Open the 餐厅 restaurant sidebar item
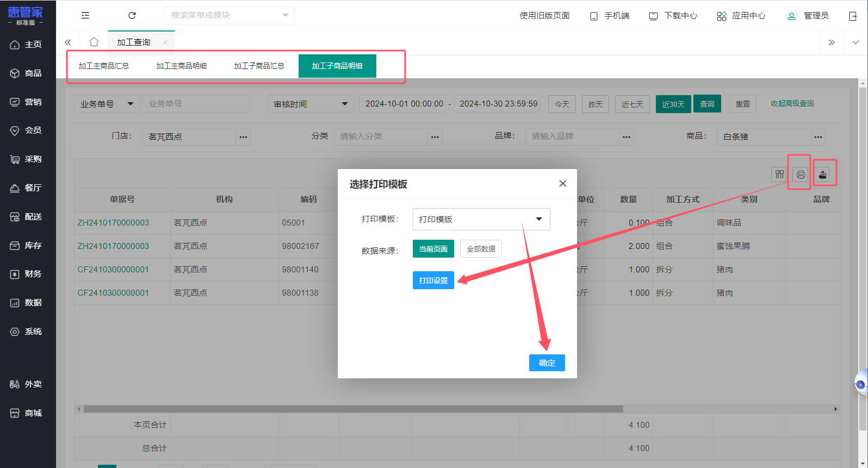 click(26, 188)
